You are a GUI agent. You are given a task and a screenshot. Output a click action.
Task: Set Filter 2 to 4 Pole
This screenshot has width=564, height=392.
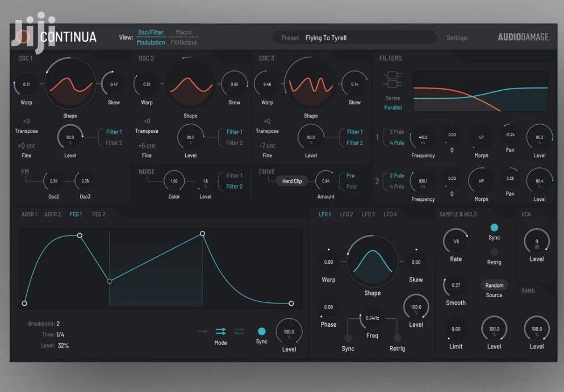397,187
